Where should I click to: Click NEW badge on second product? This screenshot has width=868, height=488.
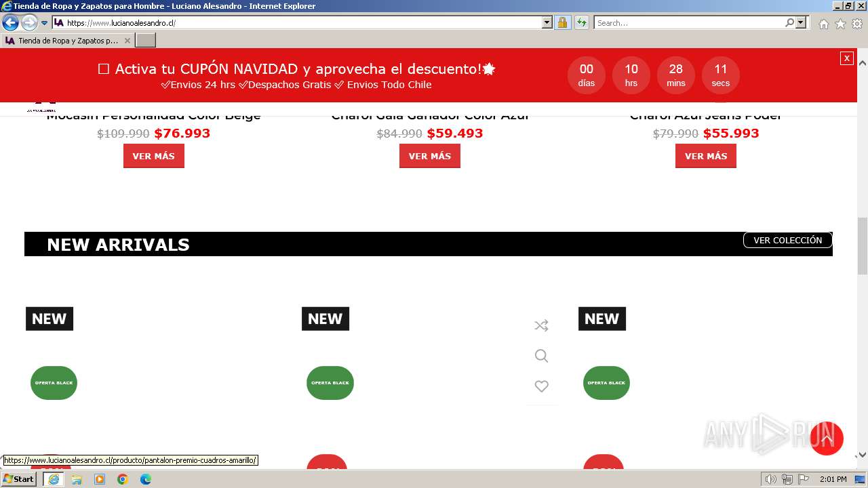click(325, 319)
